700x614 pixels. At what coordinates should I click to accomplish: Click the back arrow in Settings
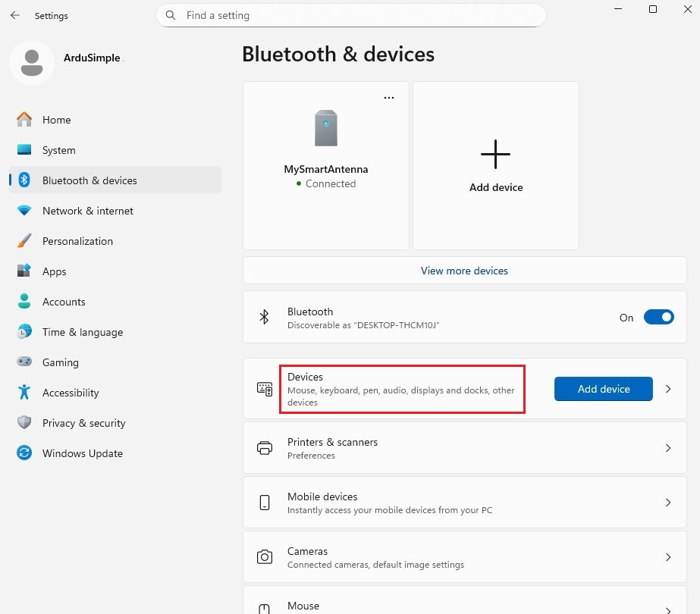coord(15,15)
